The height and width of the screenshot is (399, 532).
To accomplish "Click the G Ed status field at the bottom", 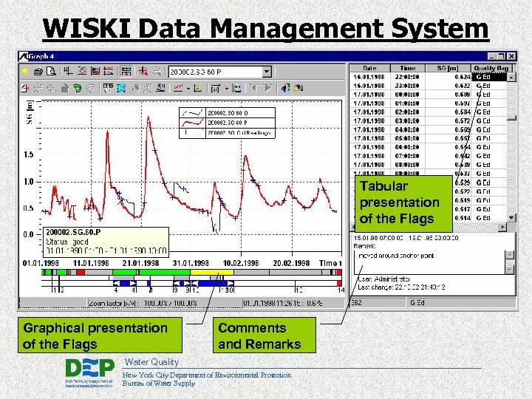I will 461,303.
